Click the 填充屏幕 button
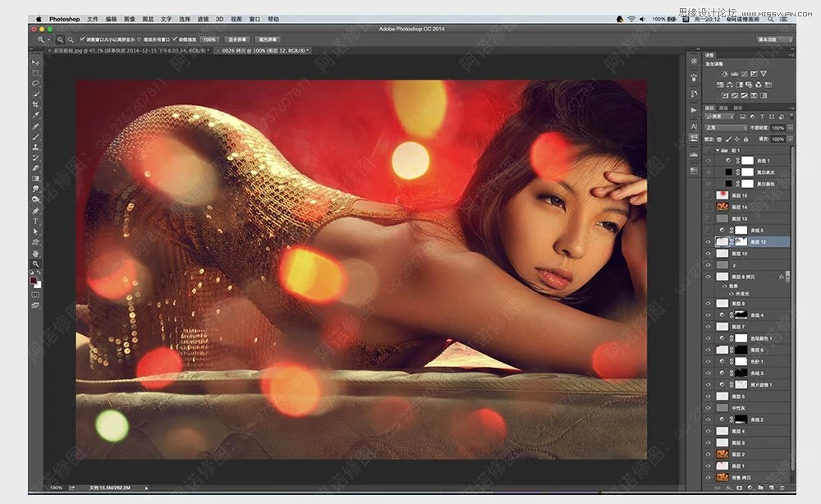Image resolution: width=821 pixels, height=504 pixels. (268, 39)
